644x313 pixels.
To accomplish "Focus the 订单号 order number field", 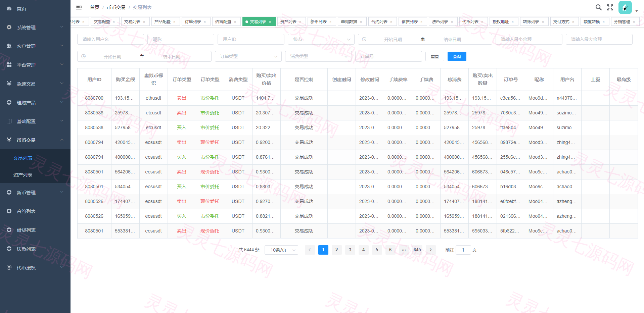I will (388, 56).
